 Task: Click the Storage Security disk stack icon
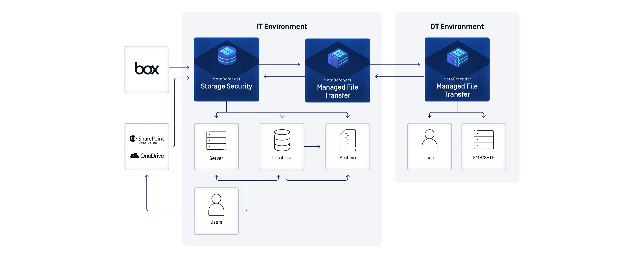coord(227,55)
